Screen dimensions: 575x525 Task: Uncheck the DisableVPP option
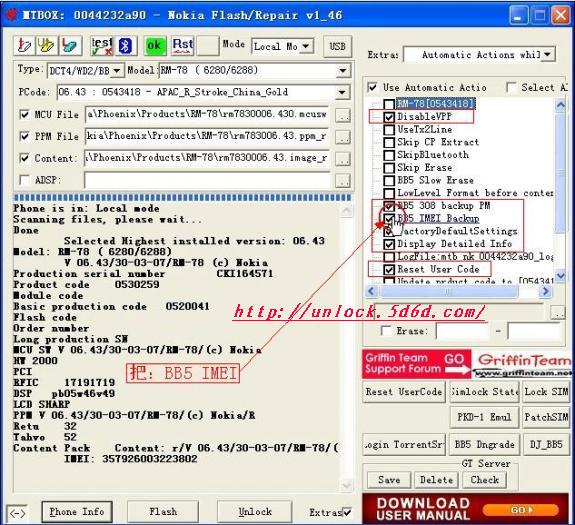coord(389,117)
